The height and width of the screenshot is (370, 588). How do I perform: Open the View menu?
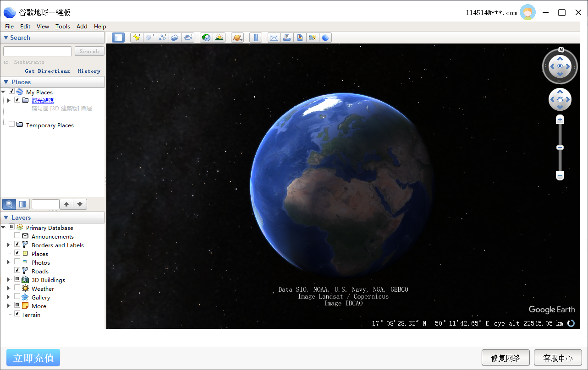(x=43, y=27)
